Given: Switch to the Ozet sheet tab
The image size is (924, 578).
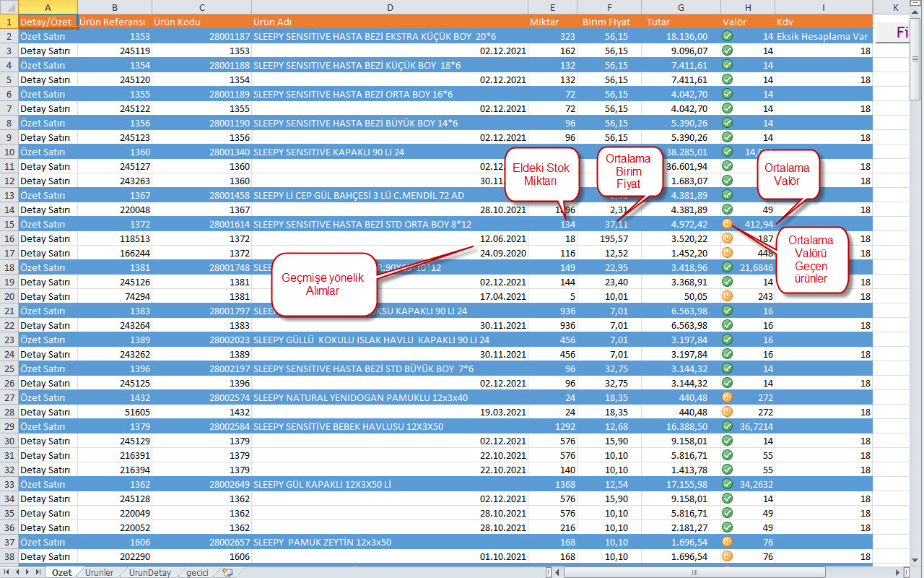Looking at the screenshot, I should coord(62,572).
